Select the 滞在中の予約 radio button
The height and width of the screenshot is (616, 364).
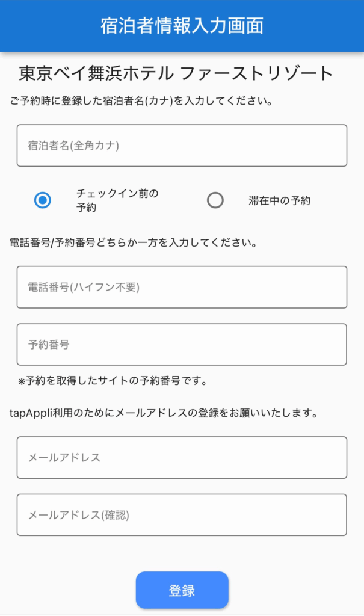pyautogui.click(x=215, y=200)
